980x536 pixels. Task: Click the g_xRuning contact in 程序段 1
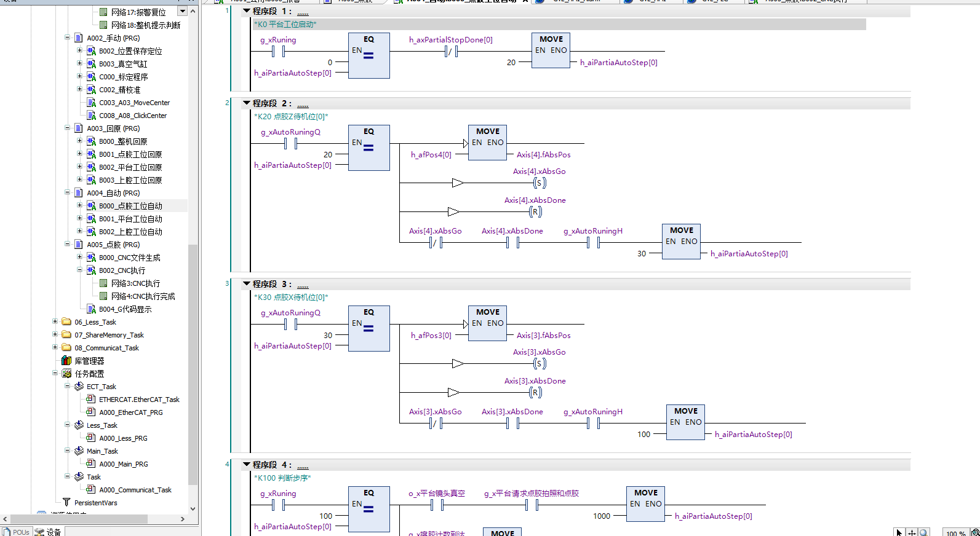click(278, 51)
